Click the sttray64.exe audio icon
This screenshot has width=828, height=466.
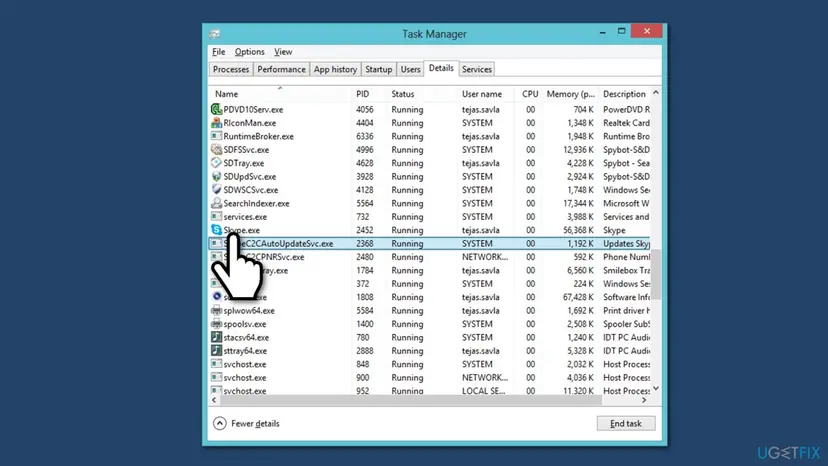[216, 350]
